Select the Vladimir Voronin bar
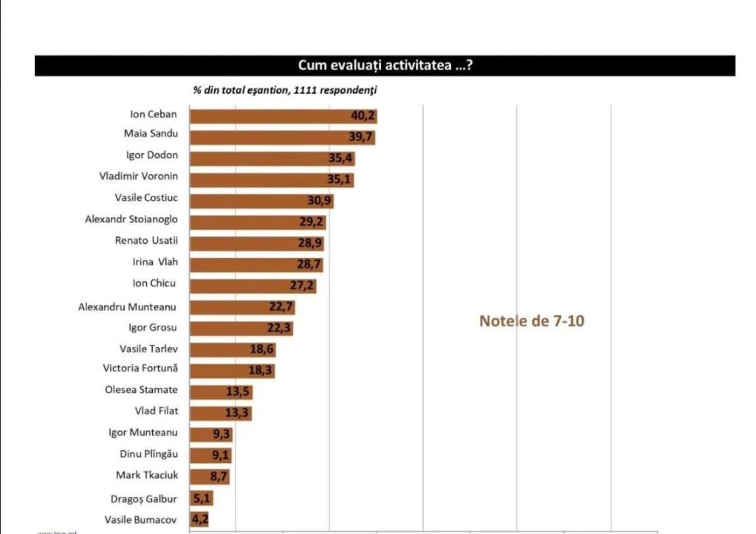756x534 pixels. tap(271, 179)
